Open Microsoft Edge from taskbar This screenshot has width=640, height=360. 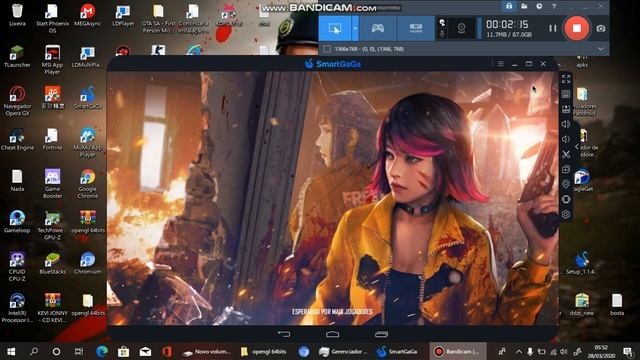[x=102, y=351]
